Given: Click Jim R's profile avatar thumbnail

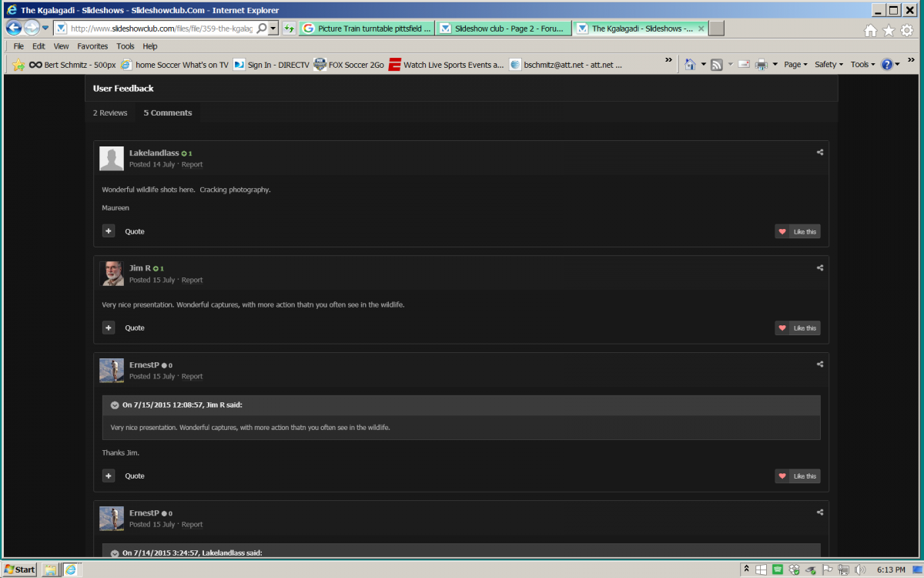Looking at the screenshot, I should (x=112, y=274).
